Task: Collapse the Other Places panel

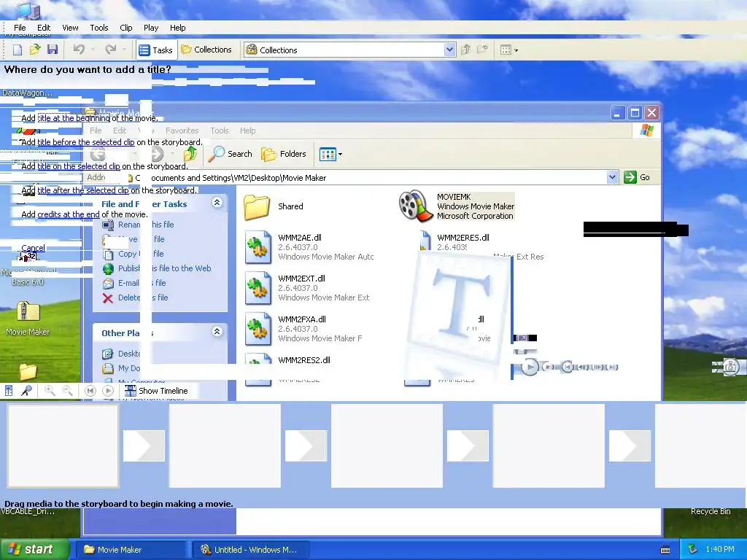Action: (x=217, y=332)
